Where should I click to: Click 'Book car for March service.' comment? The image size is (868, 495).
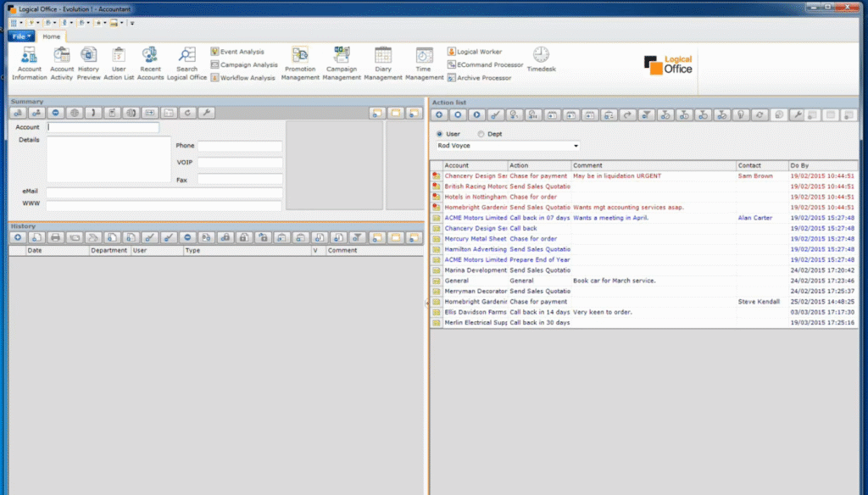coord(614,281)
